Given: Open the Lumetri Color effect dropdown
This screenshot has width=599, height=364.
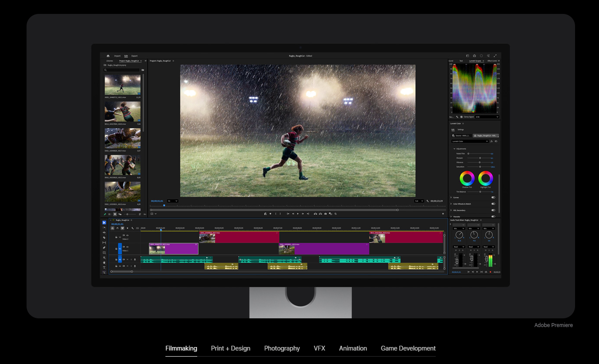Looking at the screenshot, I should coord(470,141).
